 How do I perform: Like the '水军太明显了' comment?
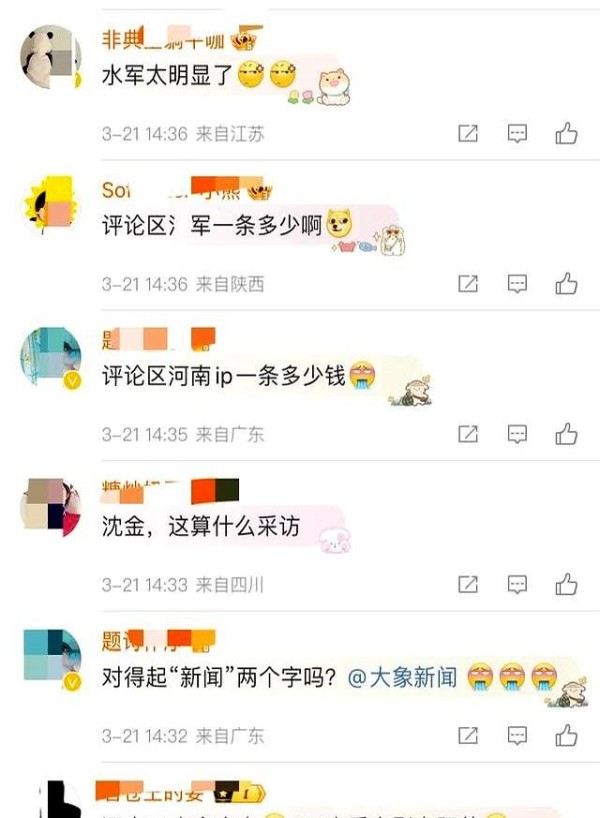tap(566, 134)
